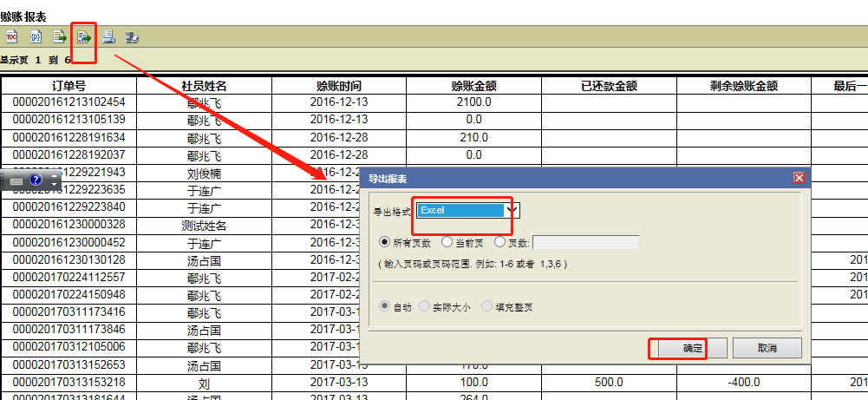This screenshot has width=868, height=400.
Task: Click order number 00002016121310​5139 cell
Action: tap(69, 120)
